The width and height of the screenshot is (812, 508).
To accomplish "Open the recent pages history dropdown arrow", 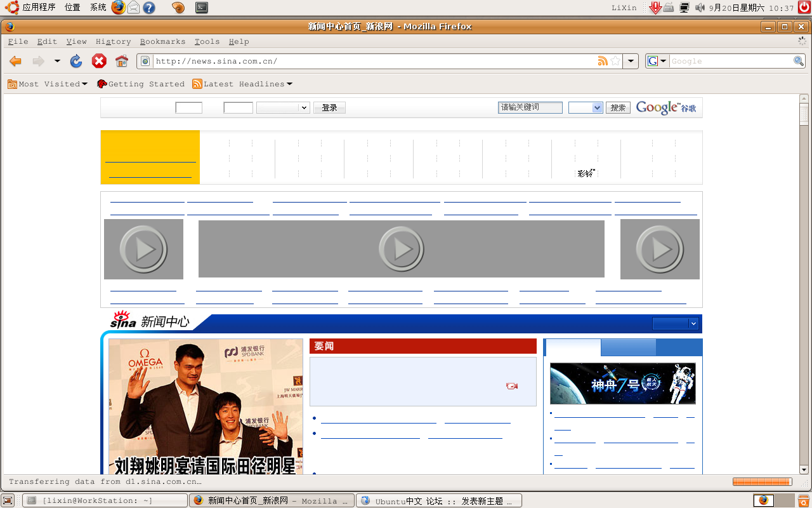I will [x=57, y=61].
